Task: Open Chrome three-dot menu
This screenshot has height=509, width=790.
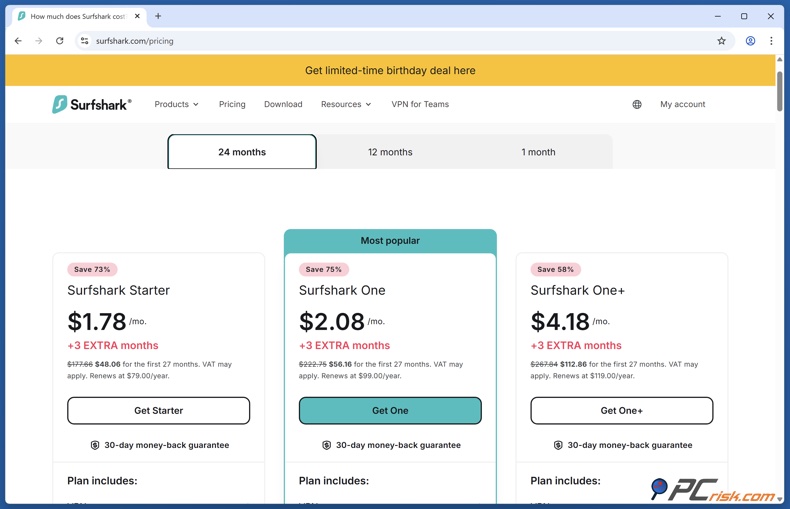Action: pyautogui.click(x=771, y=41)
